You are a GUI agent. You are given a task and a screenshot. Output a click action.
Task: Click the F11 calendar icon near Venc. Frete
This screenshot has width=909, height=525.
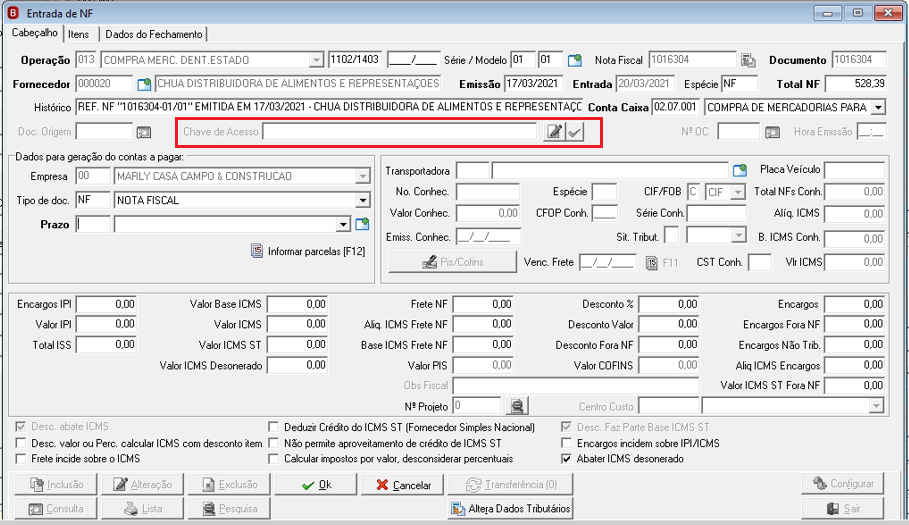[x=652, y=263]
